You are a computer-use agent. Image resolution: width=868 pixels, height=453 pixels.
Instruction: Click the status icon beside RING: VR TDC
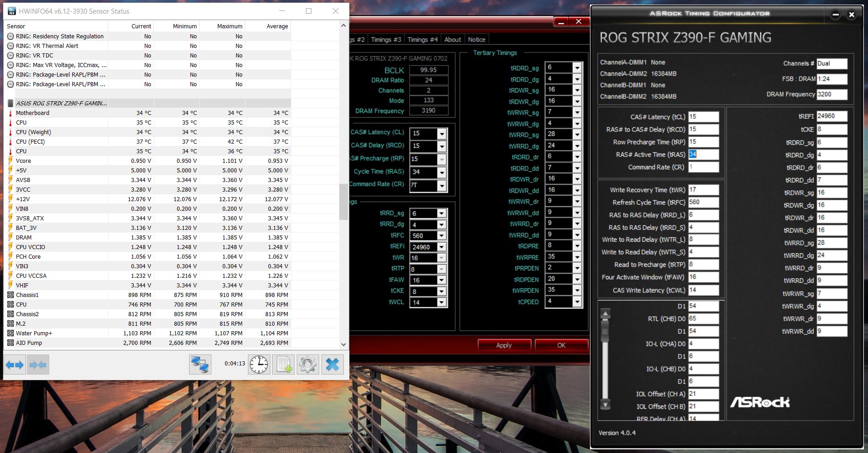tap(11, 56)
